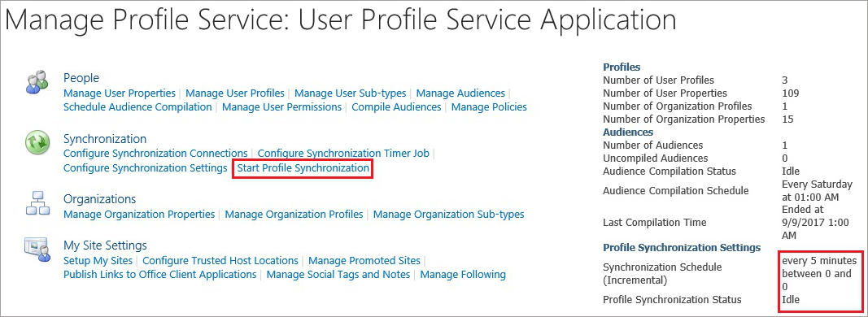Open Manage User Profiles link
This screenshot has height=317, width=868.
[x=235, y=93]
